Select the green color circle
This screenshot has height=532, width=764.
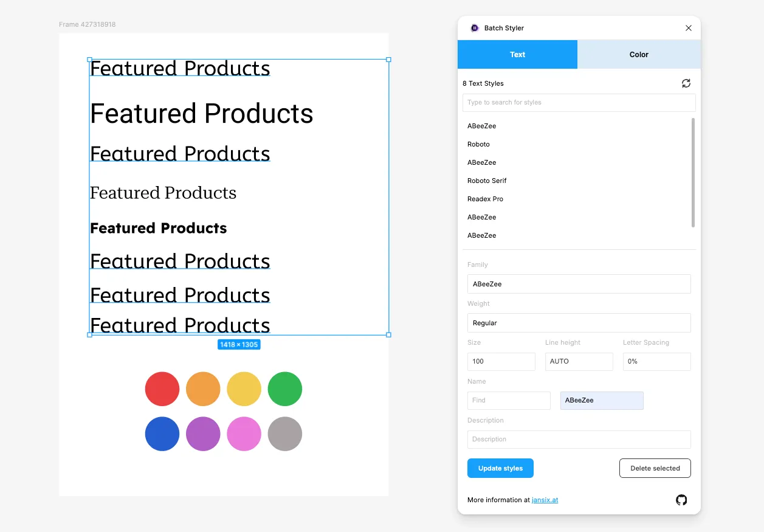coord(285,389)
